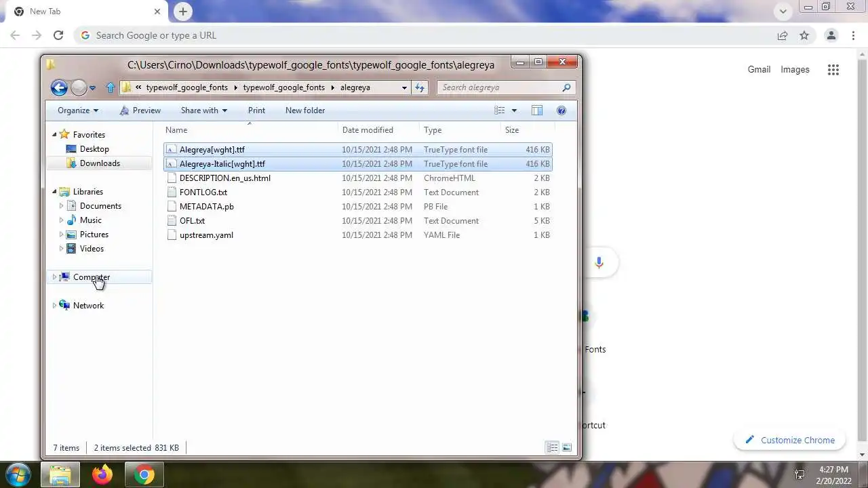The image size is (868, 488).
Task: Open Explorer help icon
Action: 561,110
